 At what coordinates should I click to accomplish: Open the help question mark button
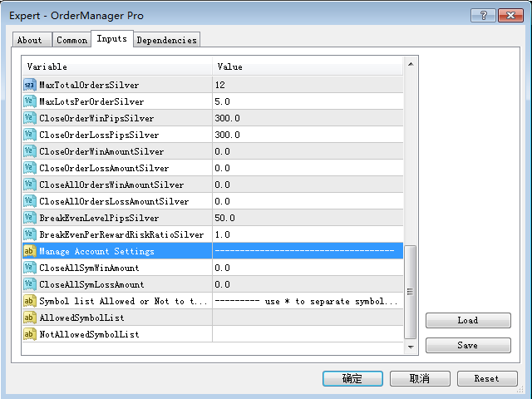[x=483, y=15]
